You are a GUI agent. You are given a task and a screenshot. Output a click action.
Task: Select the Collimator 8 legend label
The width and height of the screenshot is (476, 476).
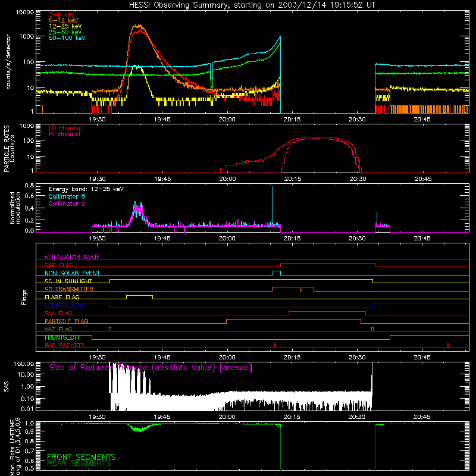[67, 196]
